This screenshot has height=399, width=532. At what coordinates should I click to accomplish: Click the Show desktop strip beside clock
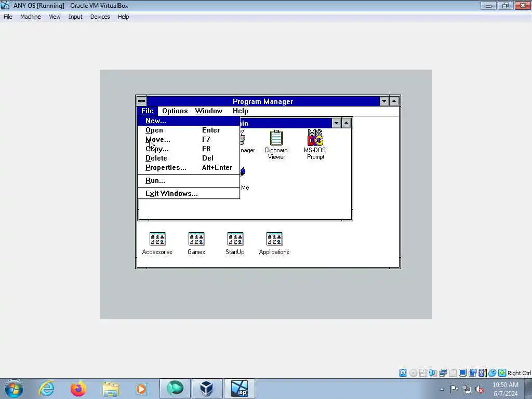(528, 389)
